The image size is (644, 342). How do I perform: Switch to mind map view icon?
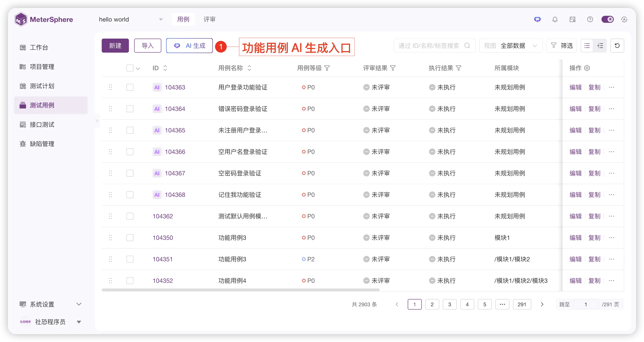(x=600, y=46)
